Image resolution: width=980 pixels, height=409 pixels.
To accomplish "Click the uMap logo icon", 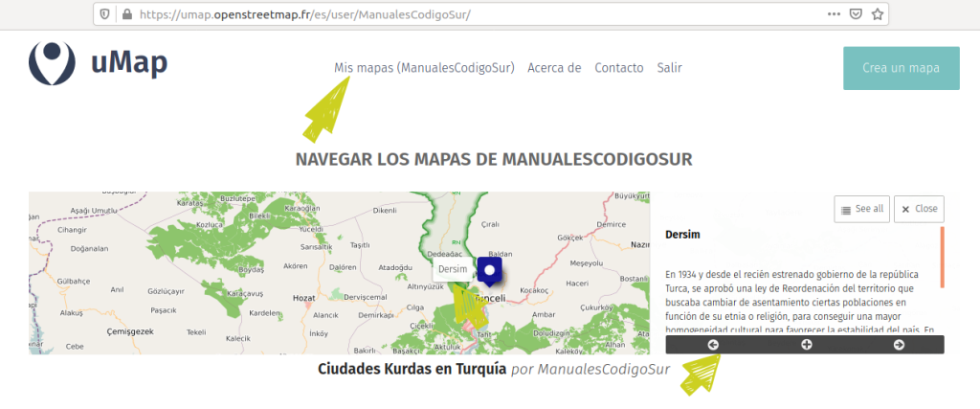I will click(52, 63).
